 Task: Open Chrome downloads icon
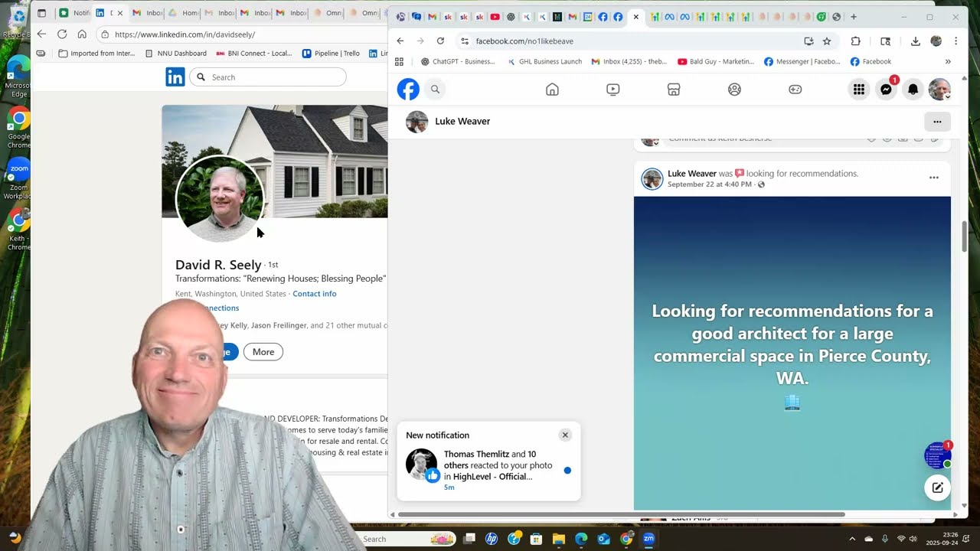(x=915, y=41)
